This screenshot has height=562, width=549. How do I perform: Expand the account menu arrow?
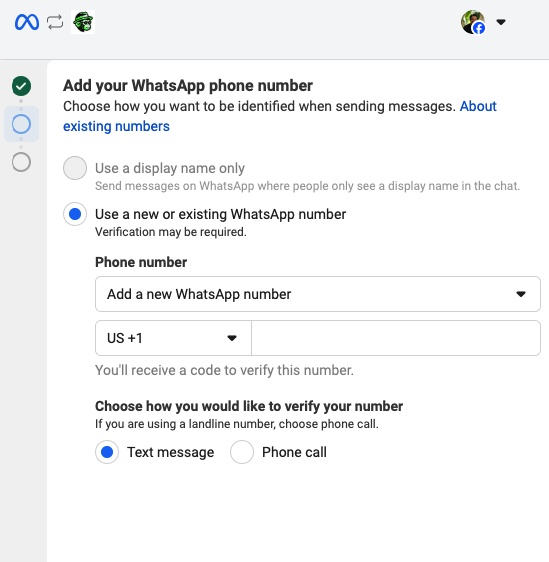pos(501,22)
